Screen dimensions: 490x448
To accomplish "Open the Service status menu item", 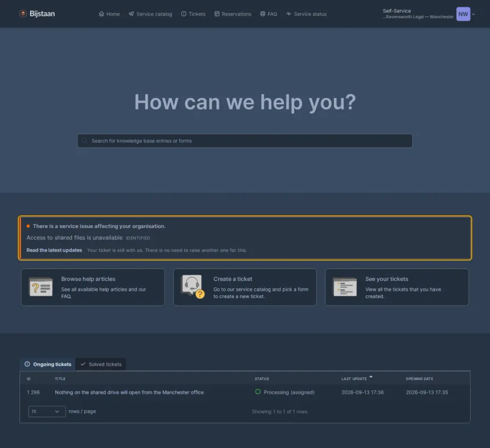I will click(x=307, y=14).
